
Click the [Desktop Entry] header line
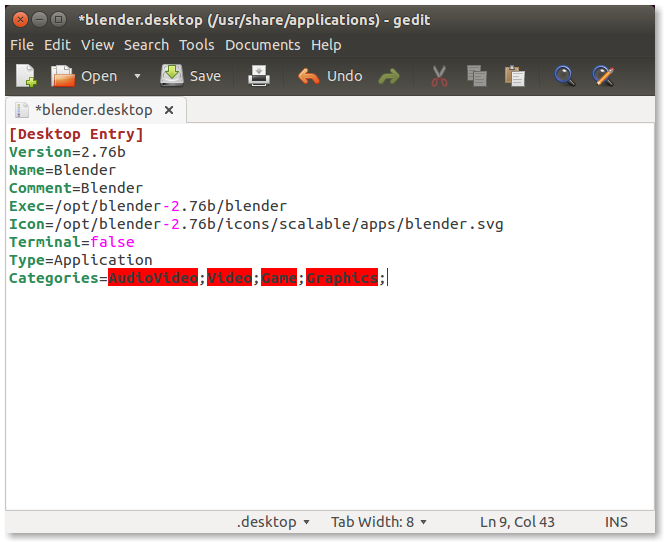[x=76, y=134]
